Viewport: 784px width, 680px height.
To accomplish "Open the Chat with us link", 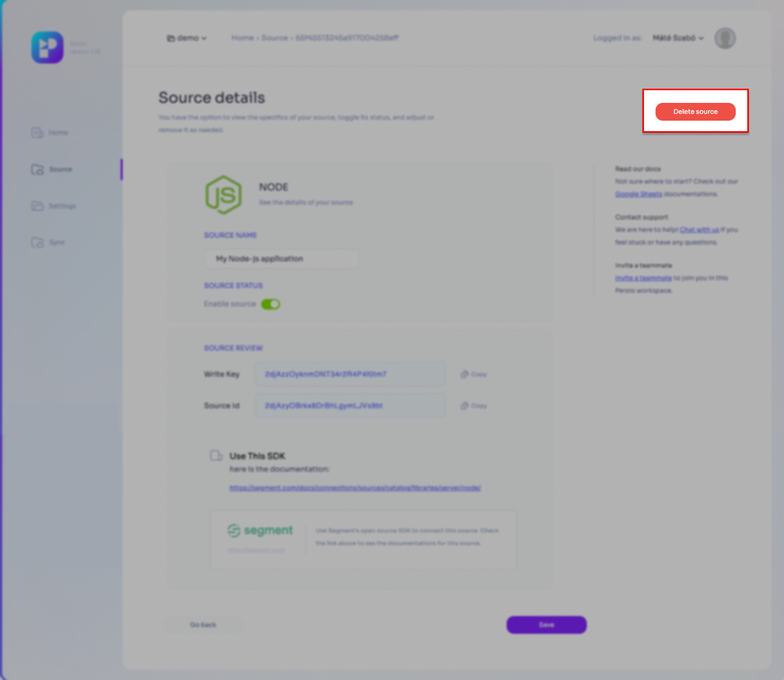I will (x=699, y=230).
